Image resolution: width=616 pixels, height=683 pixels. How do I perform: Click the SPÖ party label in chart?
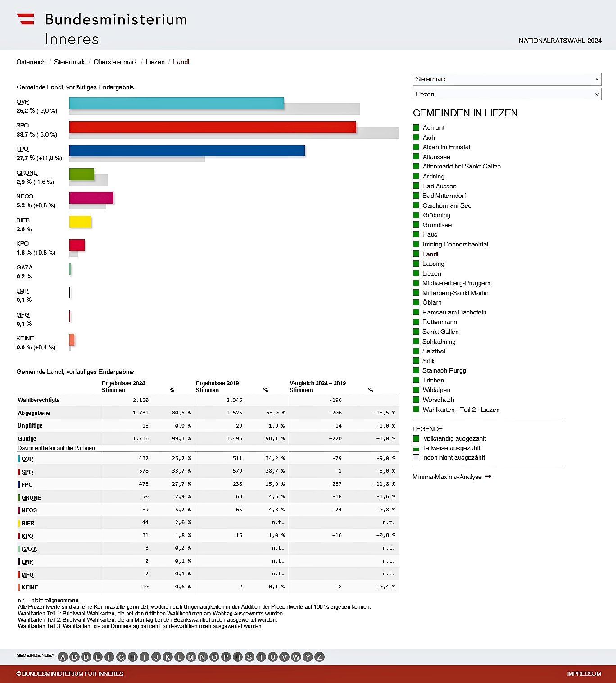click(23, 125)
